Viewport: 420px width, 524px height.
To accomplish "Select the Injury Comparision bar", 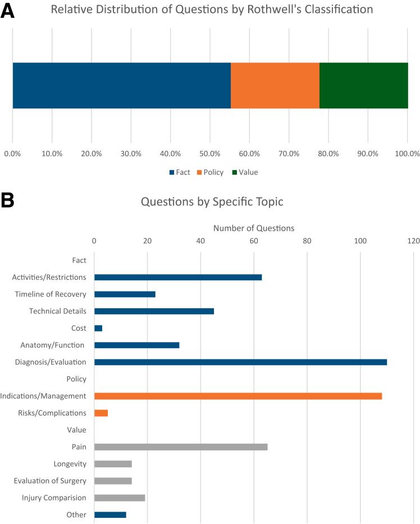I will pos(120,498).
